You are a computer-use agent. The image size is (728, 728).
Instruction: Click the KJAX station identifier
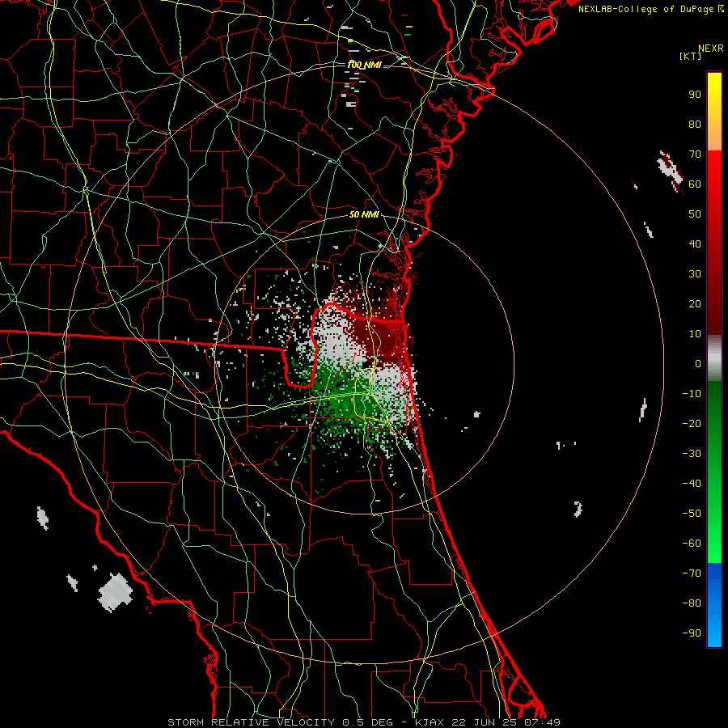[x=429, y=722]
